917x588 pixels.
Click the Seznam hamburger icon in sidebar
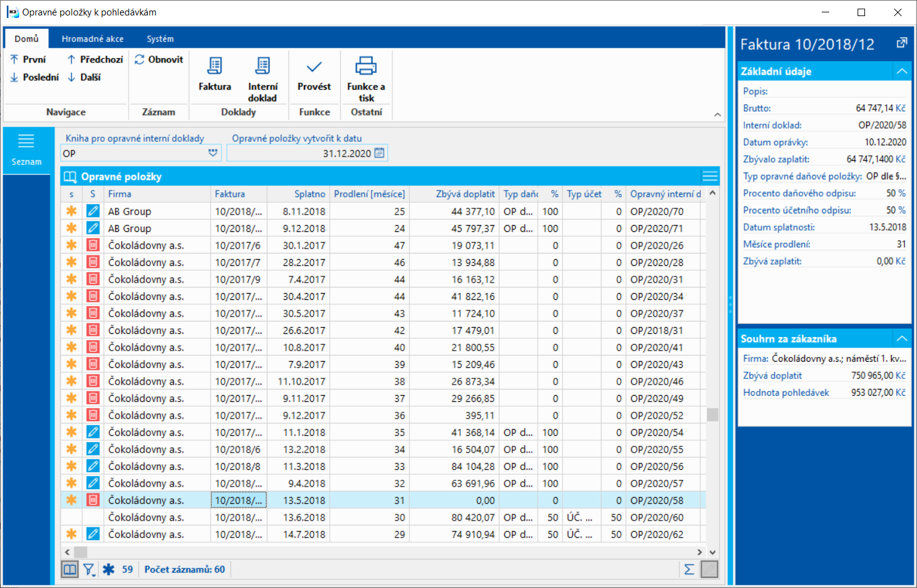pyautogui.click(x=26, y=142)
